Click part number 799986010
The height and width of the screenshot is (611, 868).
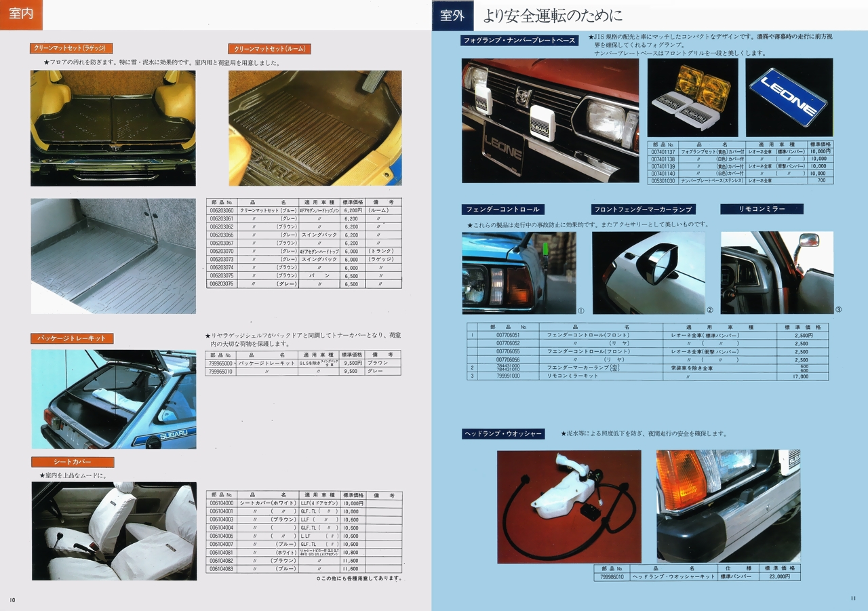(x=612, y=576)
